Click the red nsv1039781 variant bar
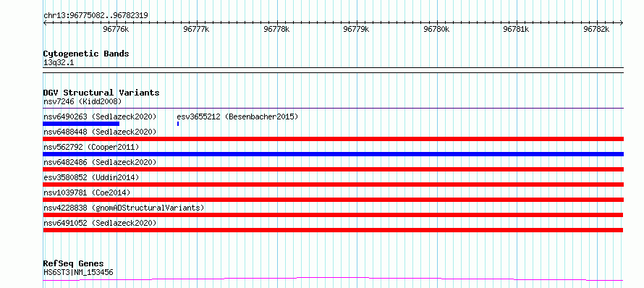 [333, 200]
